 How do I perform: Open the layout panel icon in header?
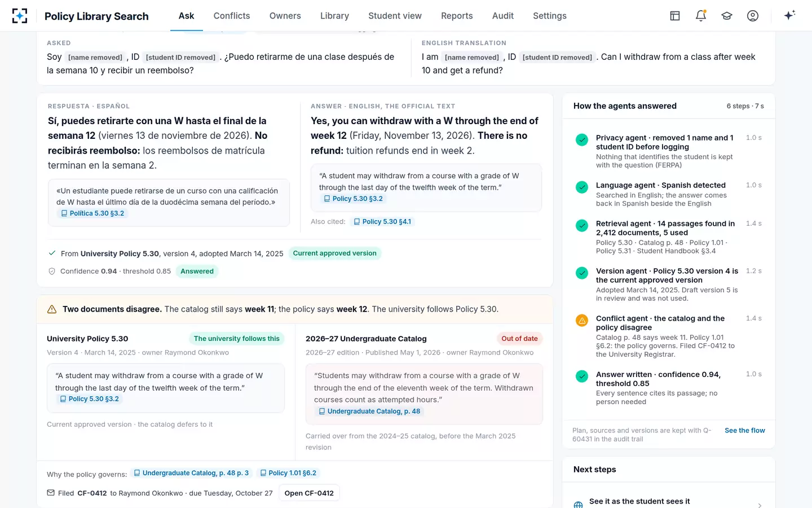[x=675, y=16]
